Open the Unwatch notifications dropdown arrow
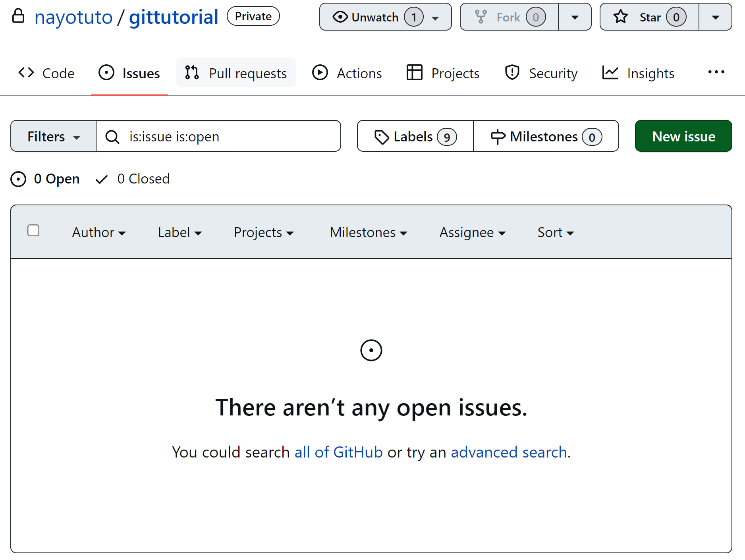 point(435,18)
